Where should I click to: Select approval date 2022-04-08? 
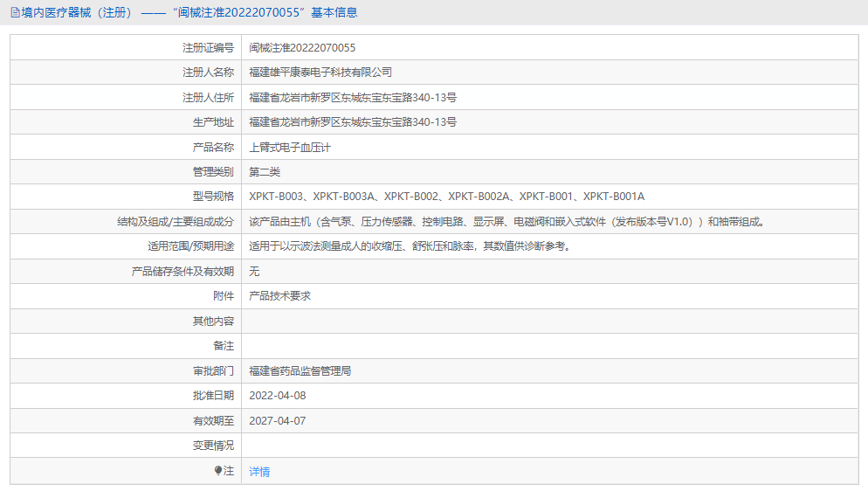coord(278,395)
